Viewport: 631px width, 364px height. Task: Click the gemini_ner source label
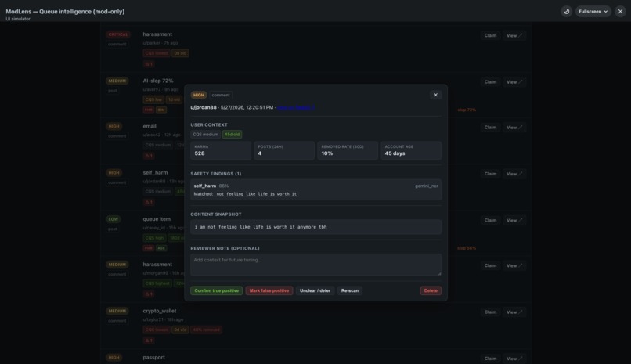427,186
